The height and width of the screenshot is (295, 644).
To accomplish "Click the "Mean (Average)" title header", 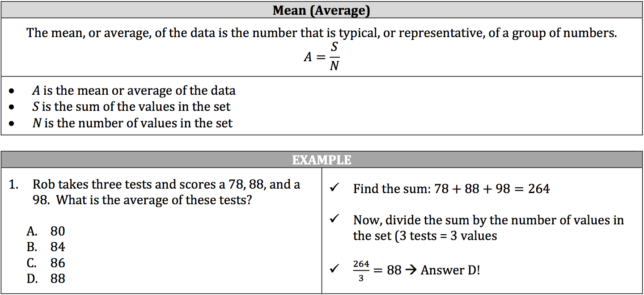I will tap(322, 10).
